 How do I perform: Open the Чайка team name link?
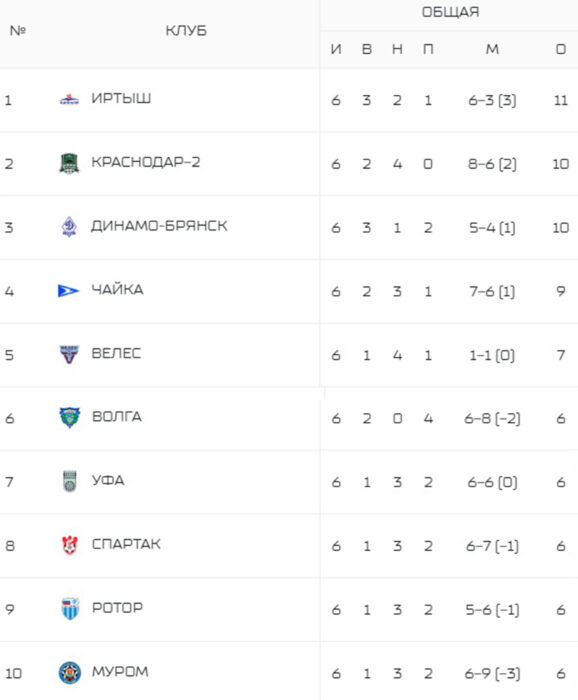pyautogui.click(x=117, y=289)
